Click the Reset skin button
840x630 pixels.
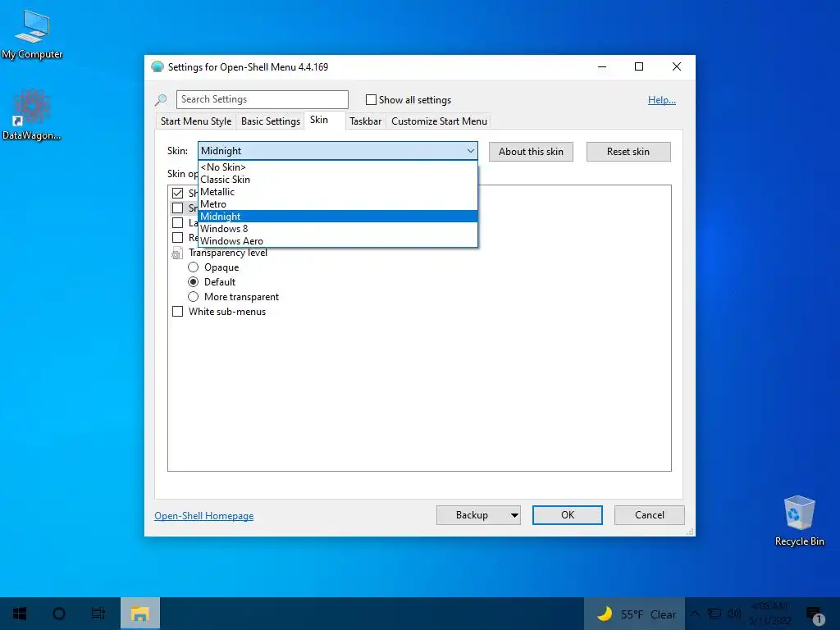pyautogui.click(x=628, y=152)
